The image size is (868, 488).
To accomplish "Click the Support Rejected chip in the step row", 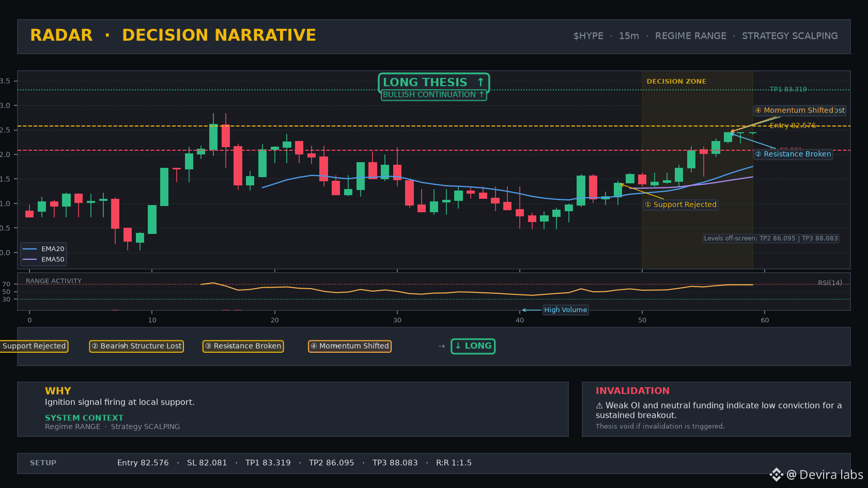I will tap(34, 346).
